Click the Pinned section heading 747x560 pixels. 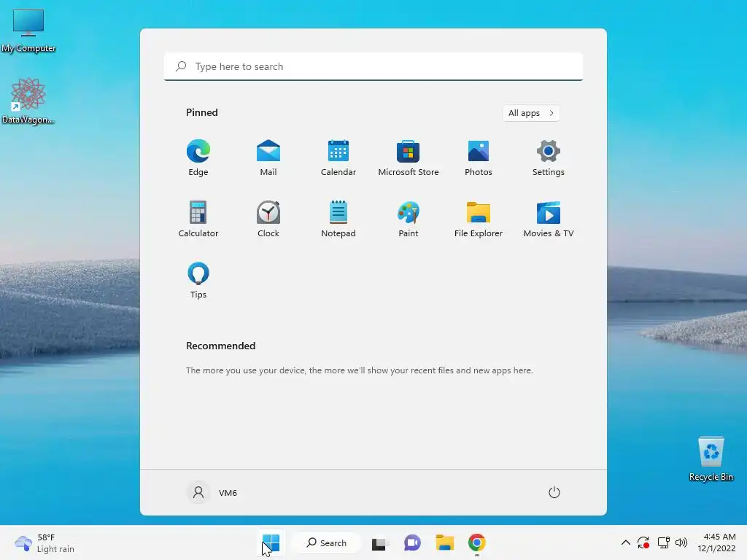pos(202,112)
